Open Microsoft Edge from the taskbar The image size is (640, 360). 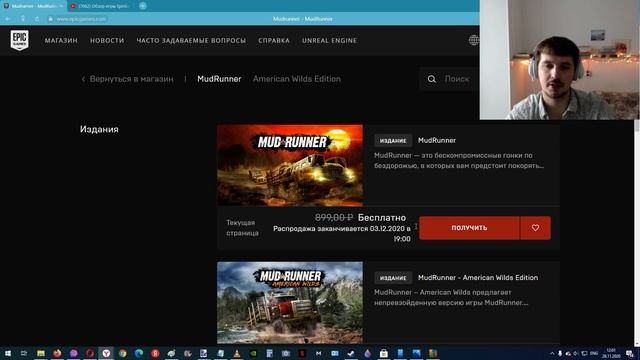pos(139,353)
